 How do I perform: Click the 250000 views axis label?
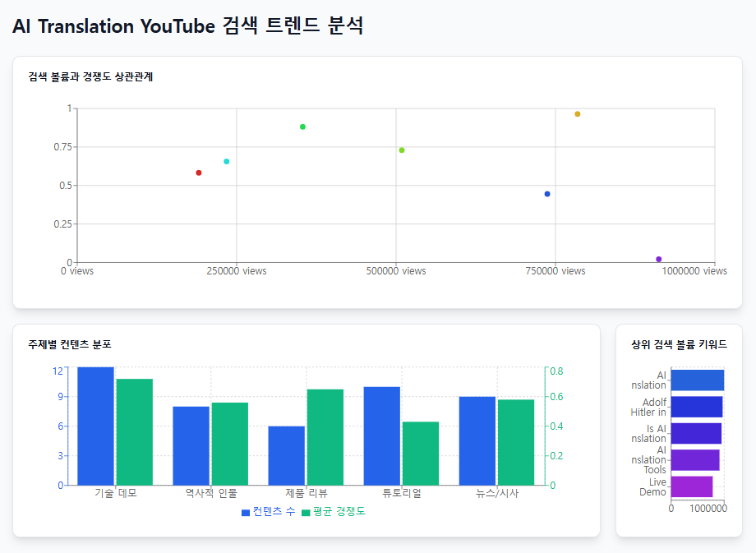tap(237, 271)
